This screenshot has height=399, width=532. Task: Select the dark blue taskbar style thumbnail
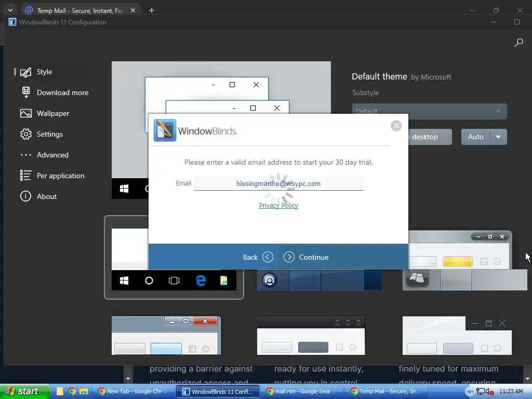pyautogui.click(x=320, y=280)
